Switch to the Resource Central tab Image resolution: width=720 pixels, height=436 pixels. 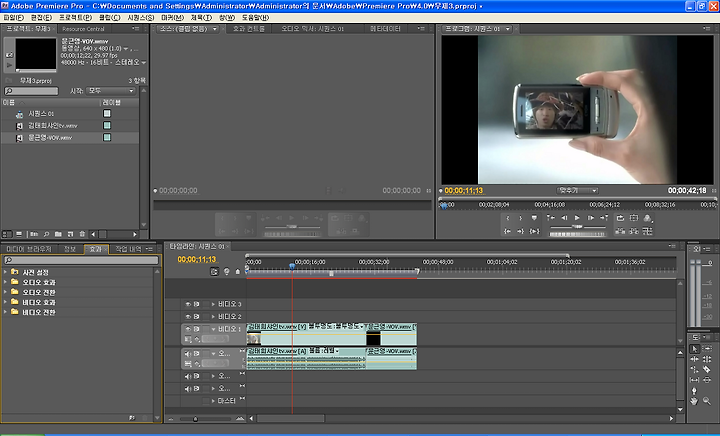(84, 28)
